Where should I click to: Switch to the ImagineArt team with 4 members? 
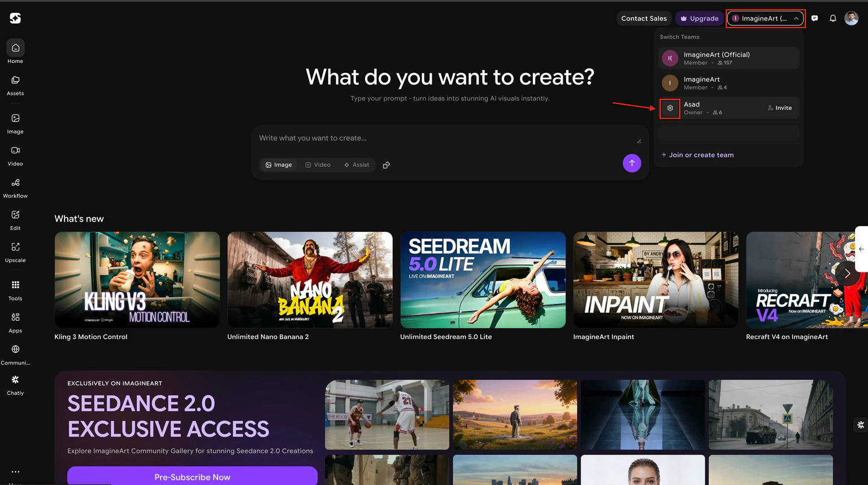pyautogui.click(x=729, y=83)
